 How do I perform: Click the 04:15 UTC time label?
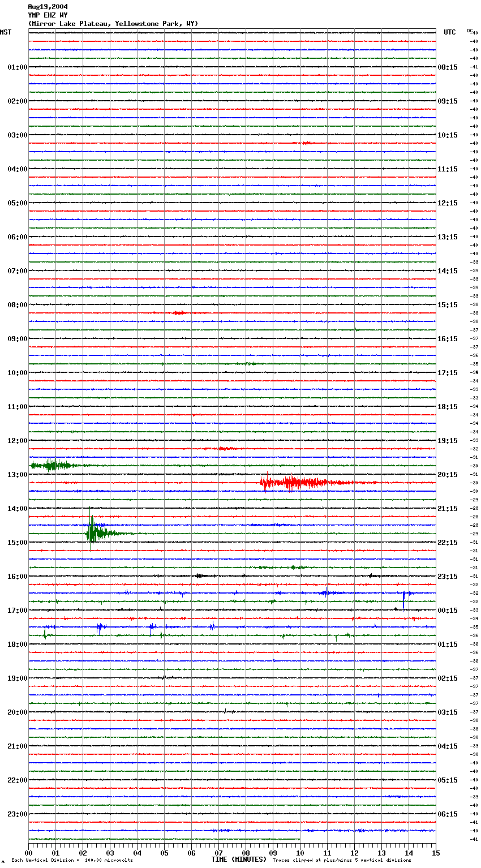tap(448, 746)
